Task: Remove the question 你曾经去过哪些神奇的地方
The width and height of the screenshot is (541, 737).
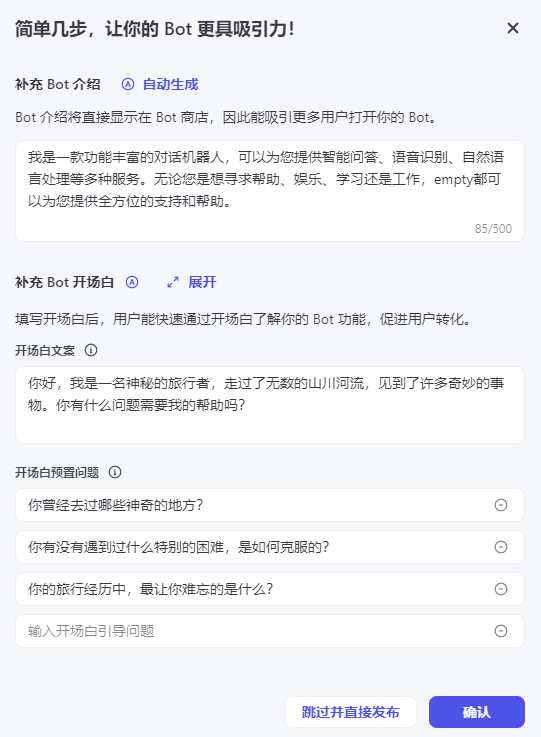Action: click(x=501, y=505)
